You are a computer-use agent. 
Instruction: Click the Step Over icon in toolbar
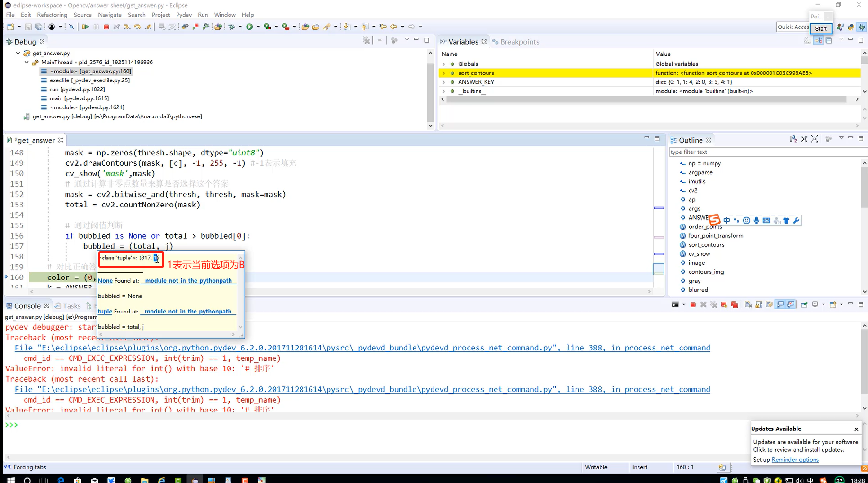click(138, 27)
